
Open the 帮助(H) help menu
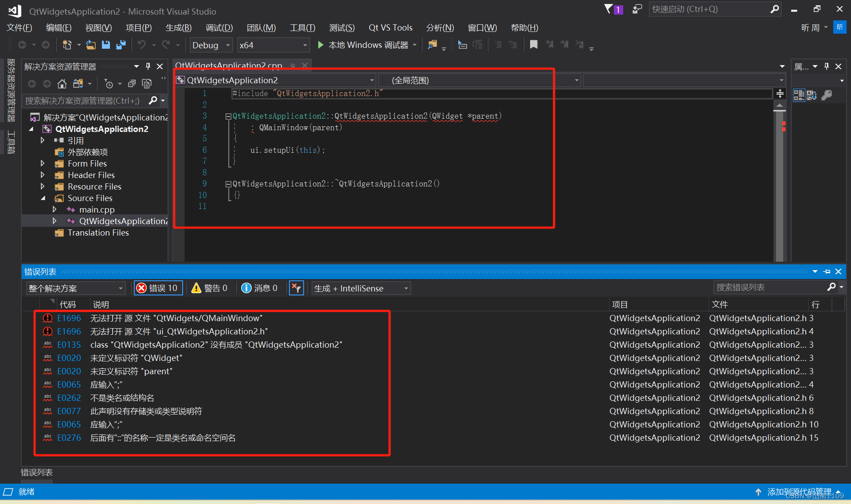524,28
